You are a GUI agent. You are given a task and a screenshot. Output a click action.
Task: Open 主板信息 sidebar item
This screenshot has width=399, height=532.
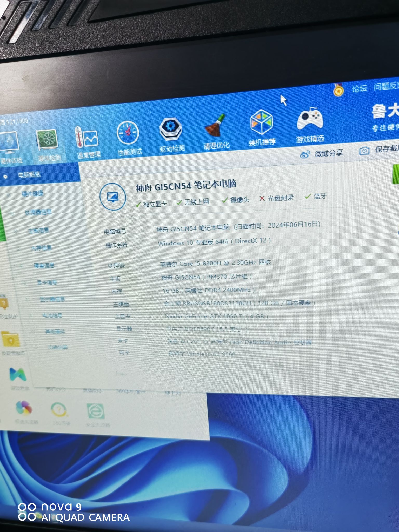pos(38,230)
